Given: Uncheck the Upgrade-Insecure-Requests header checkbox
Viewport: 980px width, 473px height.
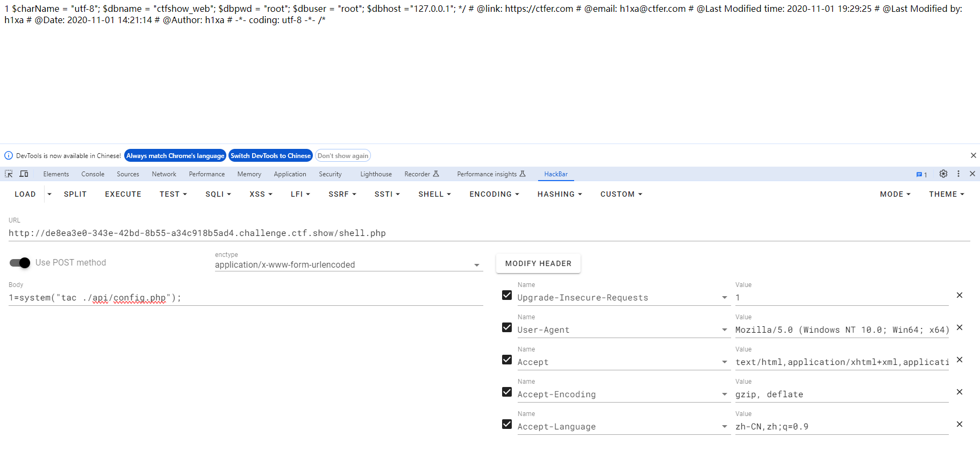Looking at the screenshot, I should coord(507,295).
